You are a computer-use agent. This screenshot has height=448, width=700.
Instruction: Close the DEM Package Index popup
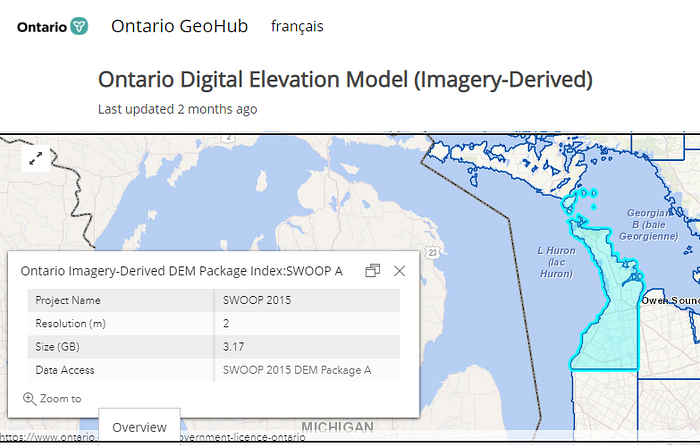(x=400, y=271)
